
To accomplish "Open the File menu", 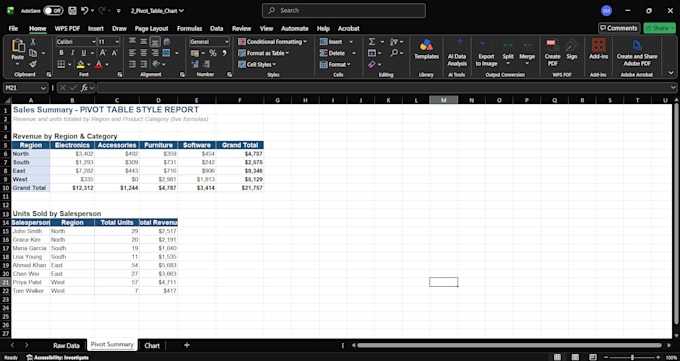I will click(13, 28).
